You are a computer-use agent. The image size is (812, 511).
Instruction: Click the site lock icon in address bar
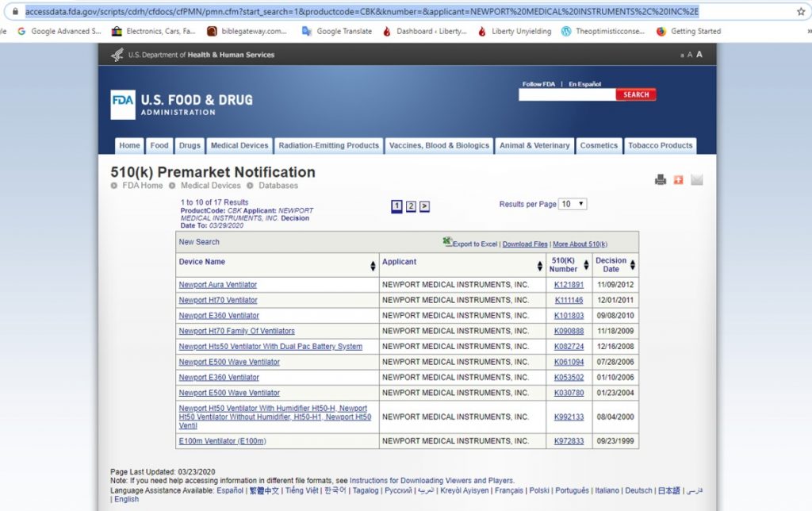click(16, 11)
